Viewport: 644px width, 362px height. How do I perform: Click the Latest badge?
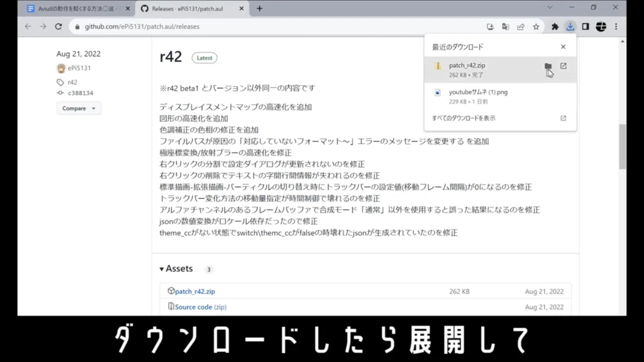coord(204,58)
